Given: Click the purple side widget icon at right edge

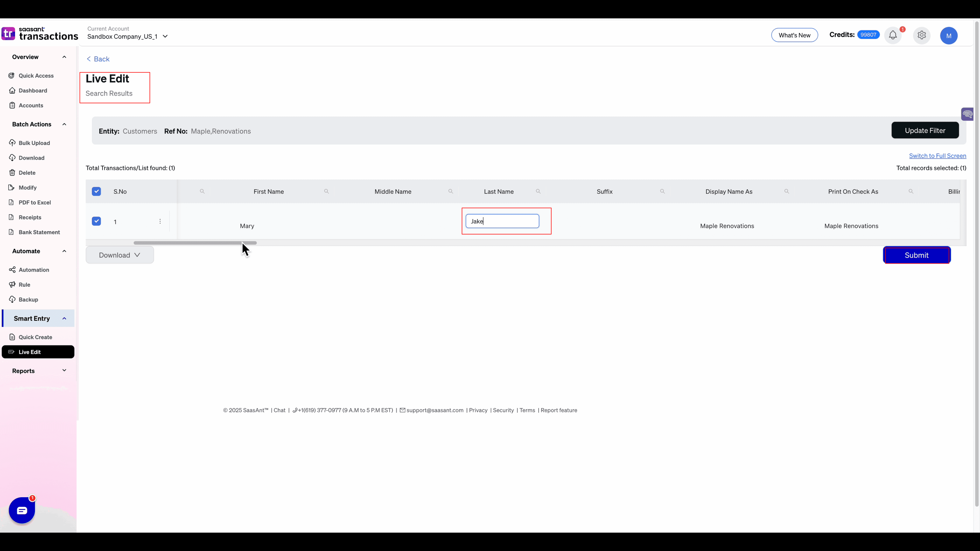Looking at the screenshot, I should click(x=968, y=114).
